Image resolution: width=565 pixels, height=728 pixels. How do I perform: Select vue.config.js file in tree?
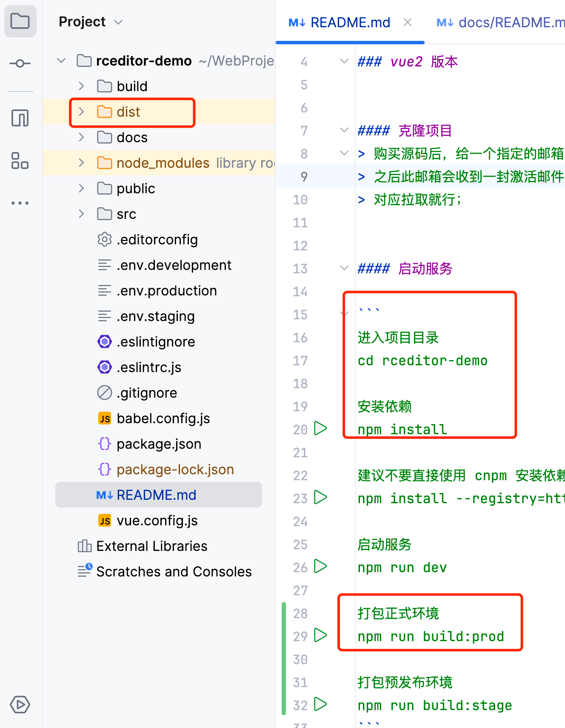(x=157, y=521)
